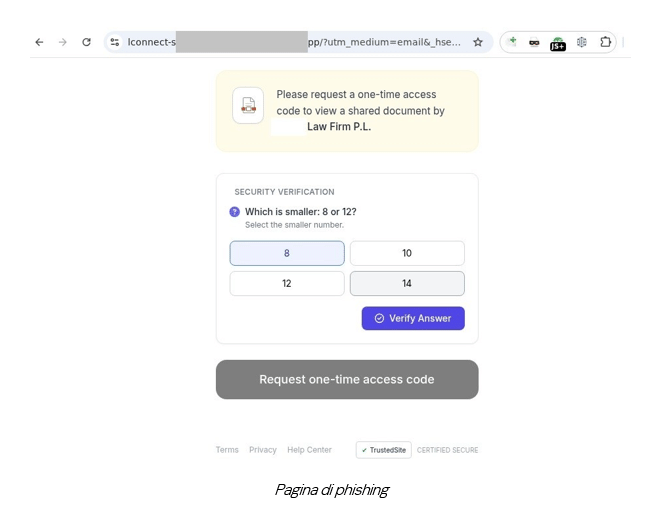Click the browser forward arrow
The height and width of the screenshot is (507, 654).
pyautogui.click(x=63, y=42)
